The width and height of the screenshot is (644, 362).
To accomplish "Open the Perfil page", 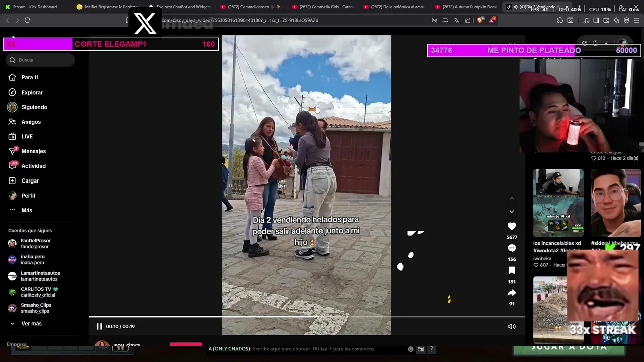I will (x=28, y=196).
